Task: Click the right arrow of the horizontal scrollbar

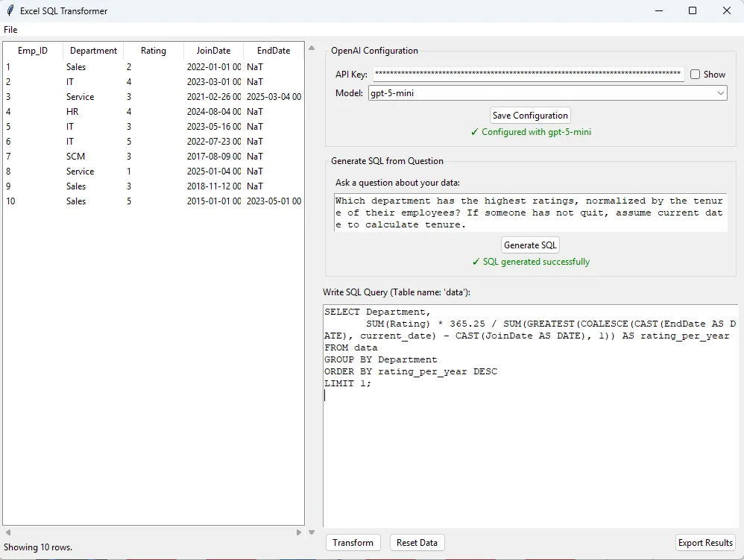Action: click(x=297, y=532)
